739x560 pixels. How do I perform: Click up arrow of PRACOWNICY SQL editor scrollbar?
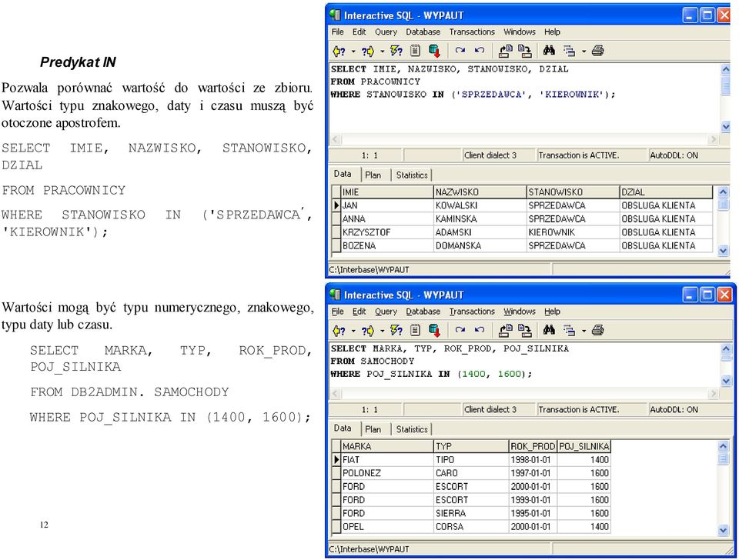726,69
